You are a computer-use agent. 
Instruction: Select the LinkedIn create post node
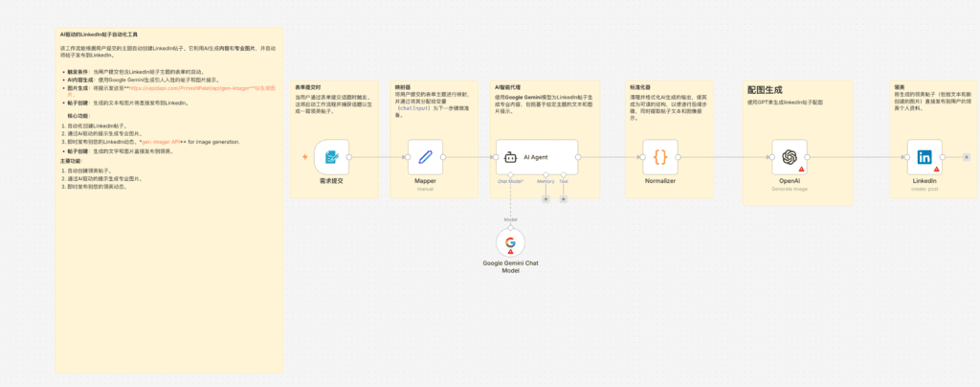(924, 156)
